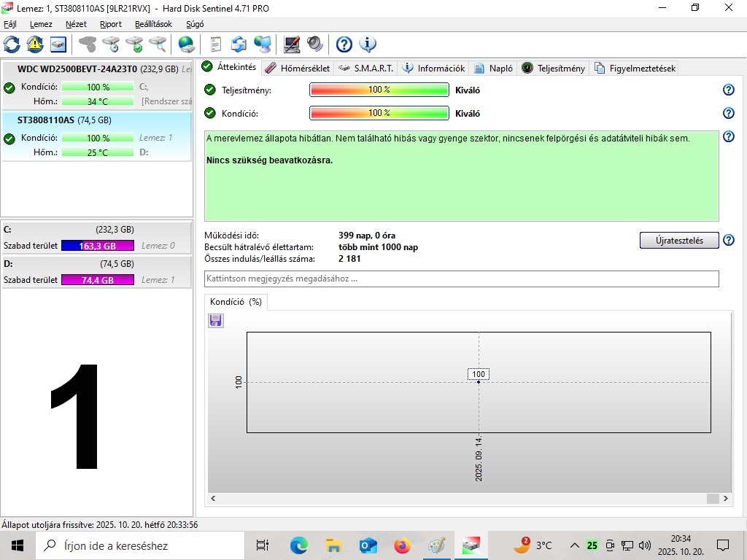The height and width of the screenshot is (560, 747).
Task: Click the disk with clock toolbar icon
Action: pos(111,44)
